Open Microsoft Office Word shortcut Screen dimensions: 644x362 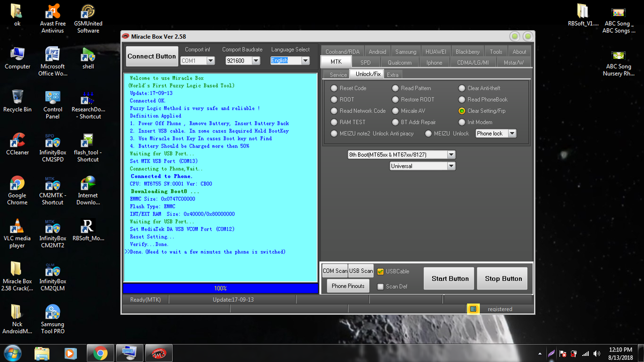pos(53,61)
